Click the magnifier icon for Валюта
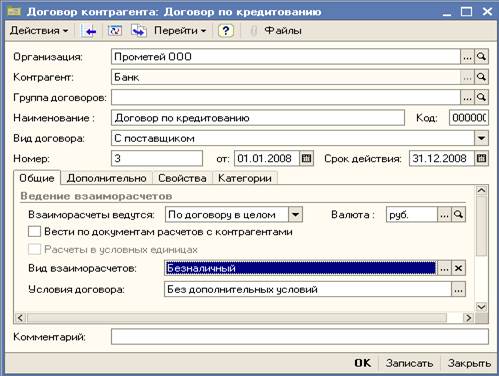 (458, 215)
